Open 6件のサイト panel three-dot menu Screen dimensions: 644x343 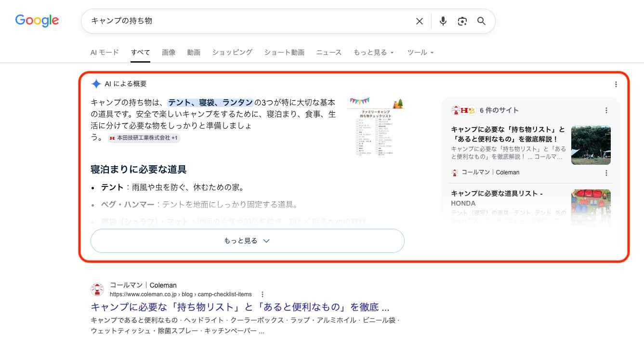point(606,110)
